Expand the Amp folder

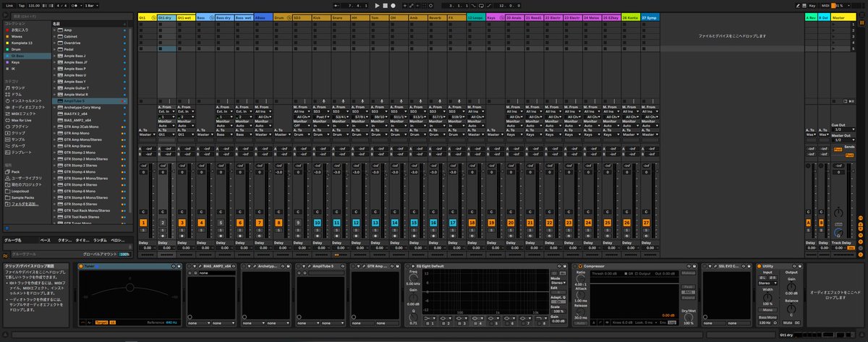coord(55,30)
